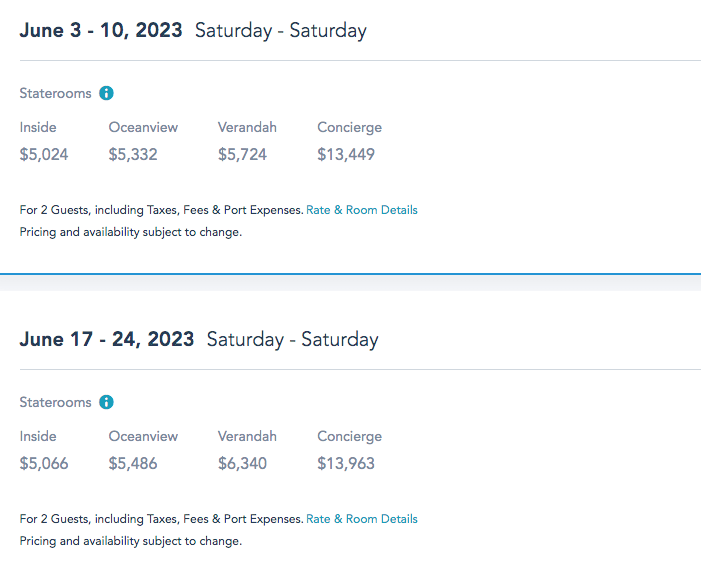Click Oceanview label in June 3-10 section
The width and height of the screenshot is (701, 565).
(x=143, y=127)
